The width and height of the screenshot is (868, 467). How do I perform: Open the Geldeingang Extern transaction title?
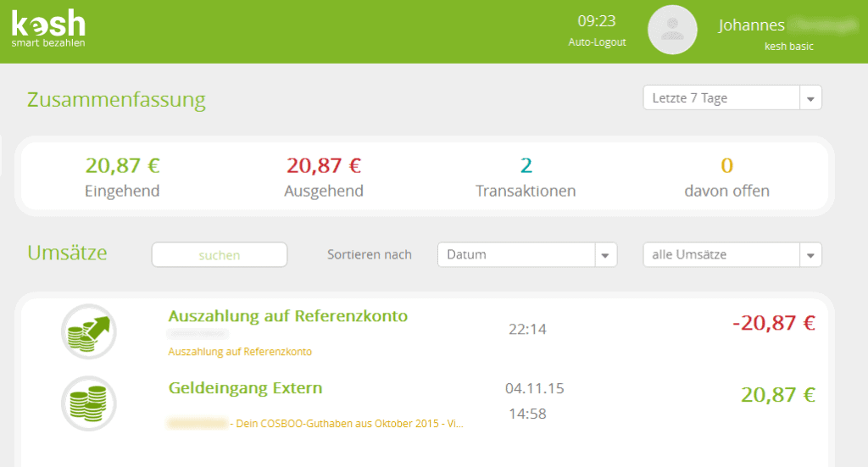pyautogui.click(x=245, y=388)
